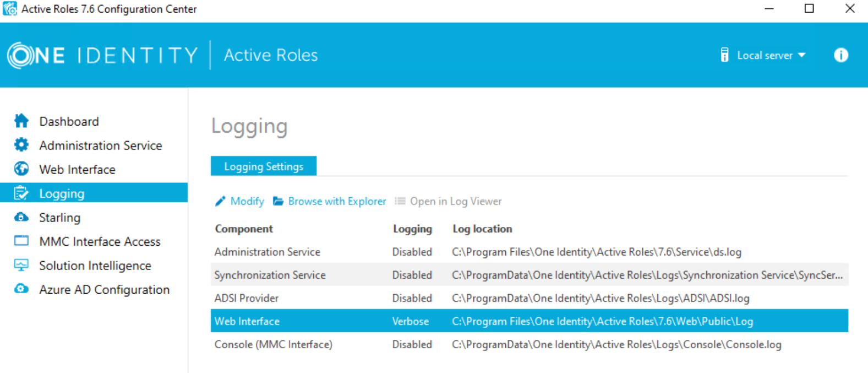The image size is (868, 373).
Task: Click the Local server label
Action: click(765, 55)
